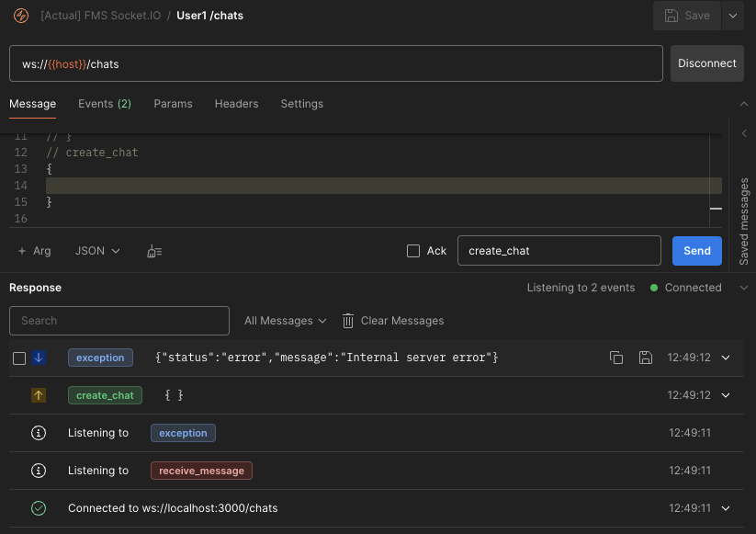Click the incoming arrow icon on exception row
The image size is (756, 534).
39,358
